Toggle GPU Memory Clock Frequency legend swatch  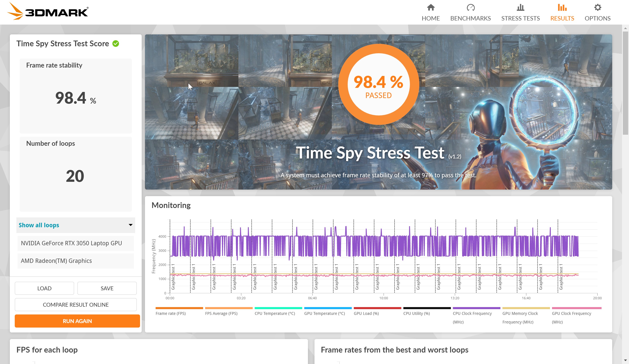tap(526, 308)
